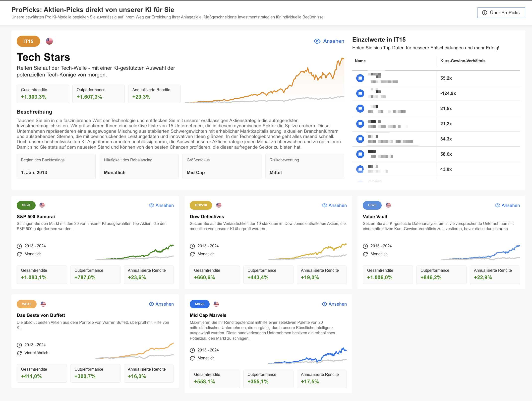Click the Annualisierte Rendite +22,9% box
Viewport: 532px width, 401px height.
495,275
